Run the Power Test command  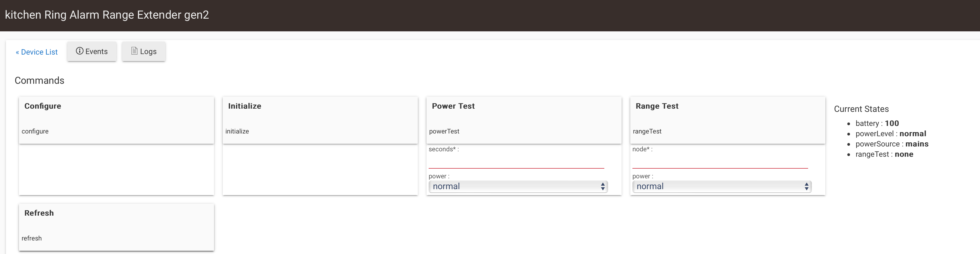pyautogui.click(x=524, y=120)
